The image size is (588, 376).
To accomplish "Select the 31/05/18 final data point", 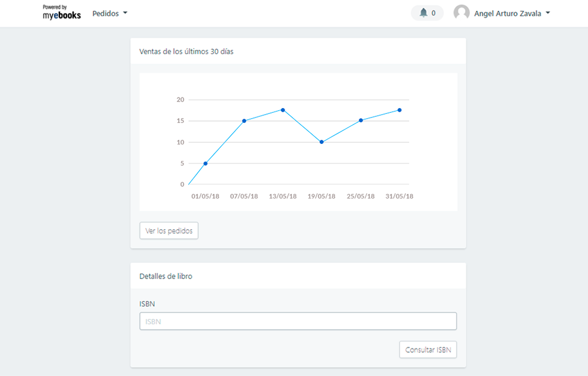I will tap(399, 110).
